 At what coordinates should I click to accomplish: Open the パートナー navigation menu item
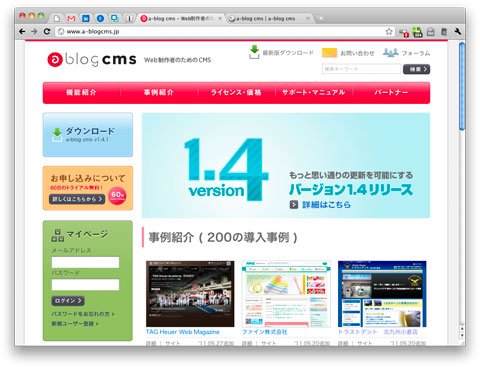[391, 93]
